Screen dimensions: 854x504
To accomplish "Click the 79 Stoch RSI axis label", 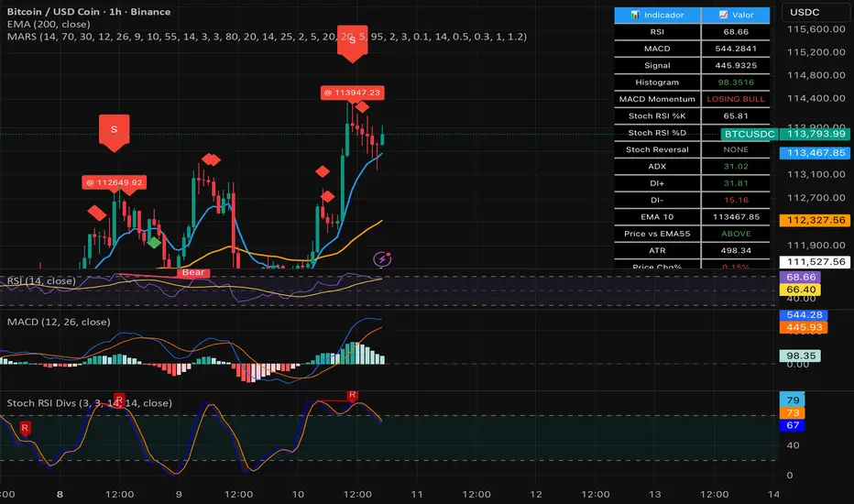I will coord(793,400).
